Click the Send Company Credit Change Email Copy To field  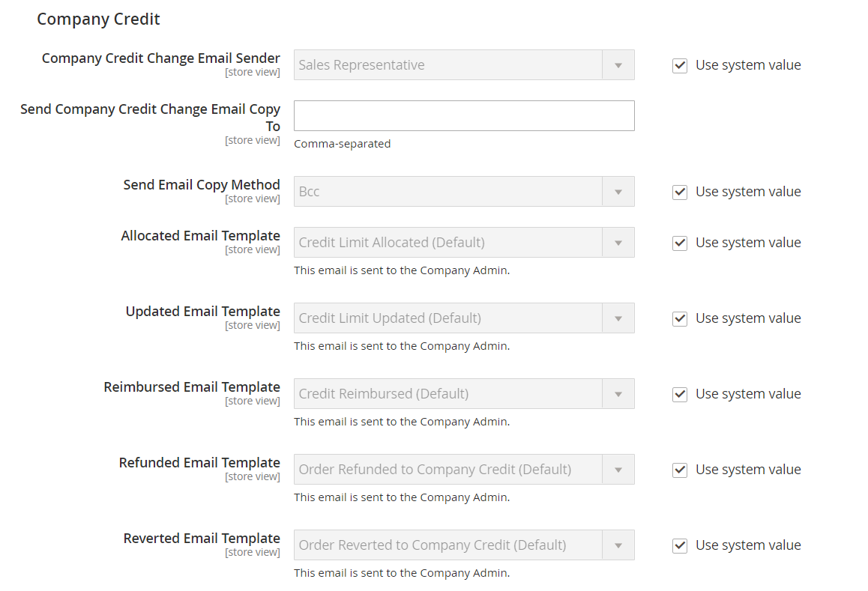tap(463, 116)
